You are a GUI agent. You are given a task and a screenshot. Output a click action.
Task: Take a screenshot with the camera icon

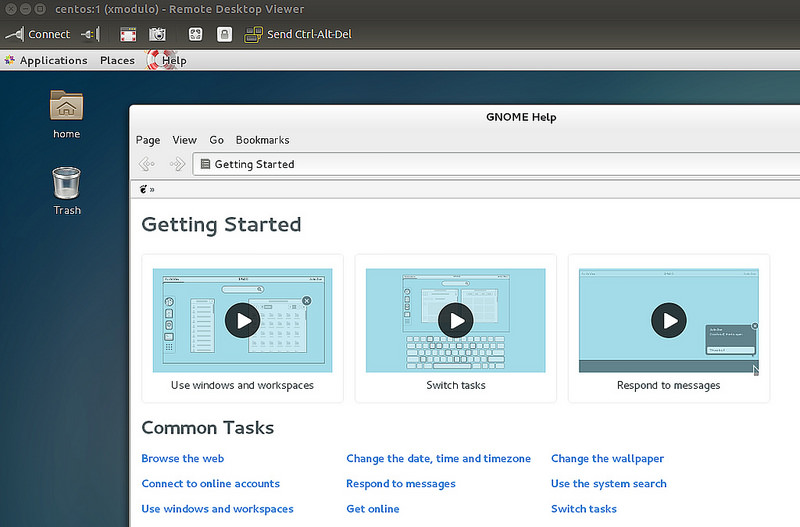(x=157, y=34)
